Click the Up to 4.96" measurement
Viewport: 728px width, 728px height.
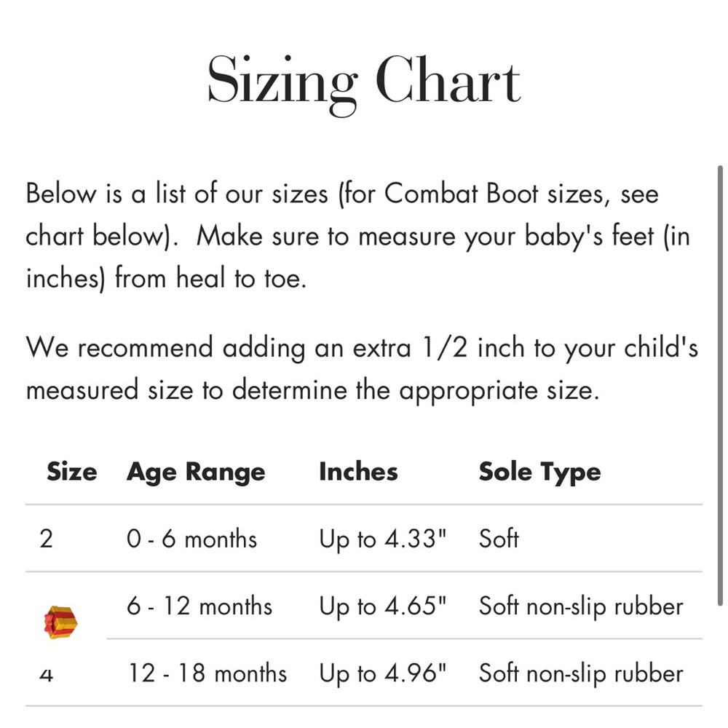(x=383, y=673)
